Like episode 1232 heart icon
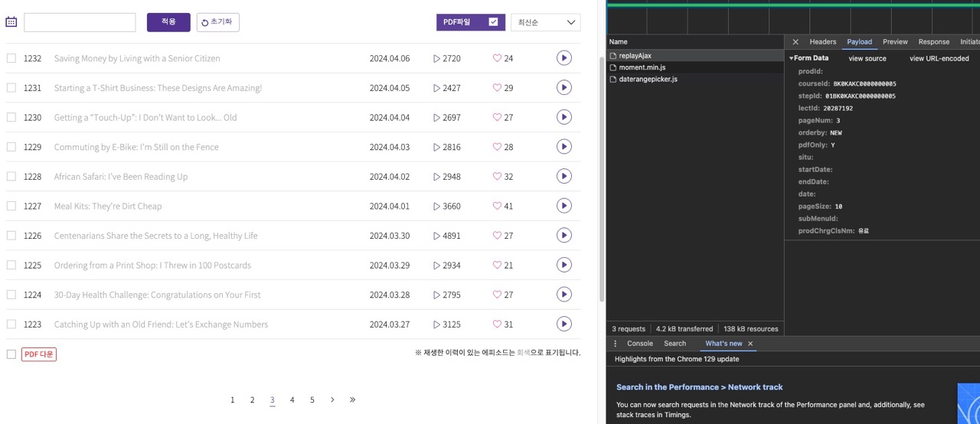Viewport: 980px width, 424px height. pyautogui.click(x=497, y=58)
